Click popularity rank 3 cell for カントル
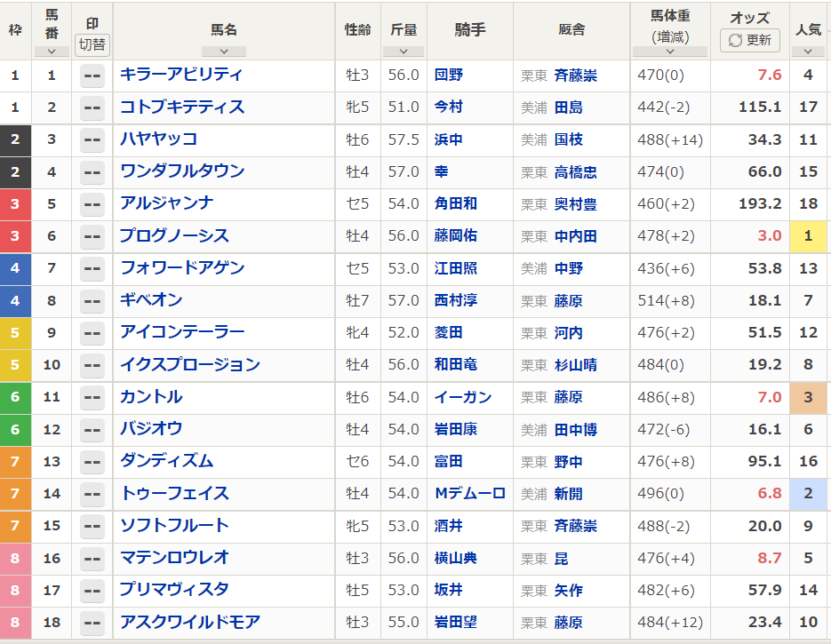This screenshot has width=831, height=644. click(808, 397)
